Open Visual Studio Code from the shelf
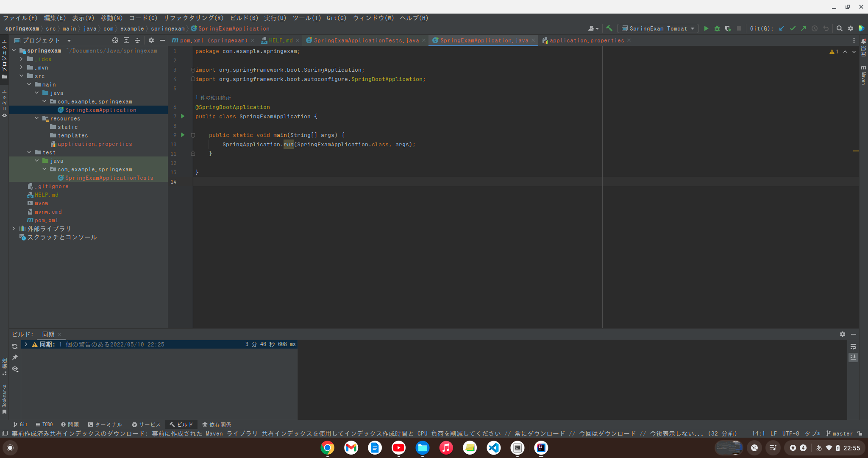The image size is (868, 458). pos(494,448)
